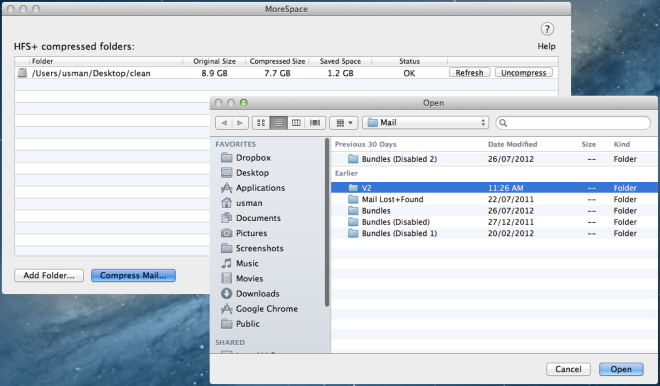The width and height of the screenshot is (660, 386).
Task: Switch to Cover Flow view in Open dialog
Action: coord(315,122)
